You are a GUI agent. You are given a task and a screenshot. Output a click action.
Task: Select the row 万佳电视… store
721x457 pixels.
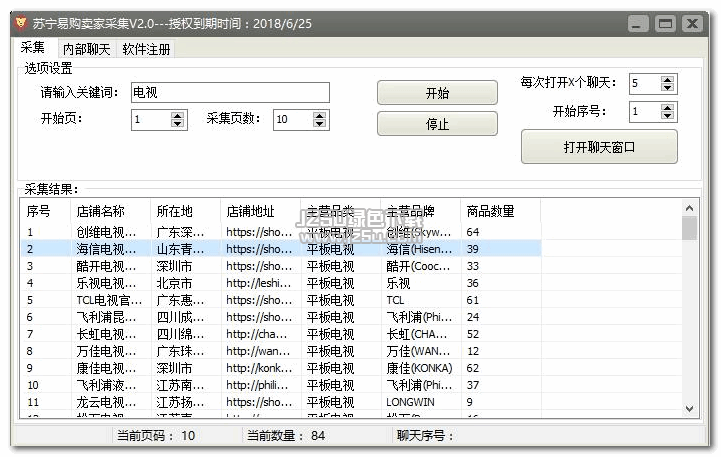(280, 351)
